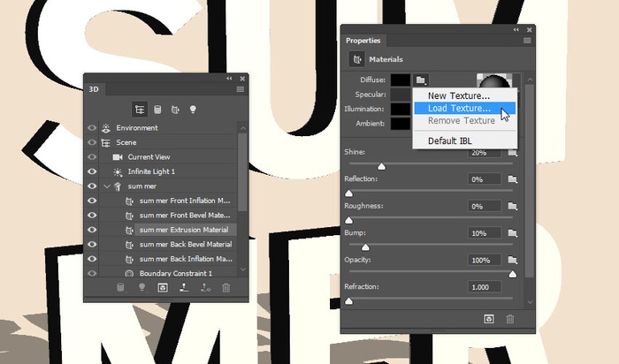Hide sum mer Front Bevel Material
This screenshot has height=364, width=619.
click(92, 216)
